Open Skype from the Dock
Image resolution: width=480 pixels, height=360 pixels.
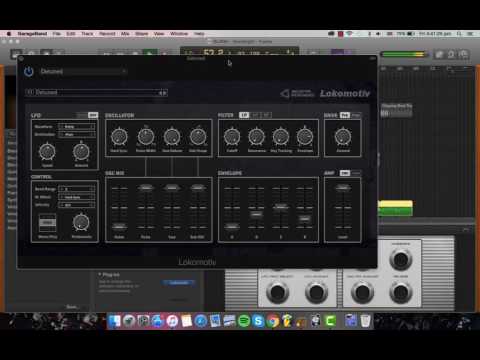(258, 321)
